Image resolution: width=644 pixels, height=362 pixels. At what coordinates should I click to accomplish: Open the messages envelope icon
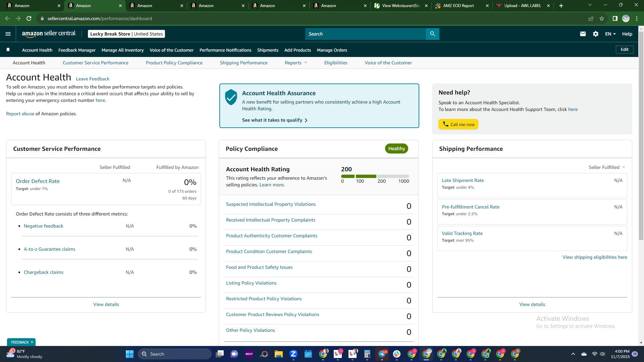583,34
